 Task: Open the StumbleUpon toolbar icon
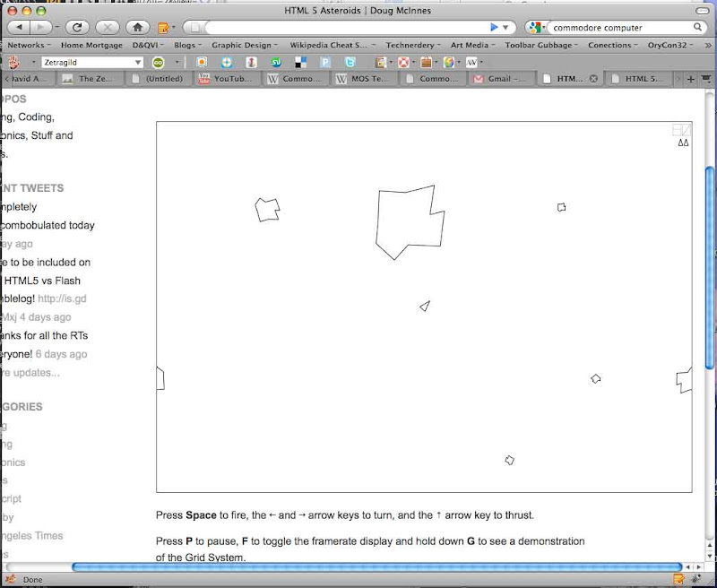(276, 62)
